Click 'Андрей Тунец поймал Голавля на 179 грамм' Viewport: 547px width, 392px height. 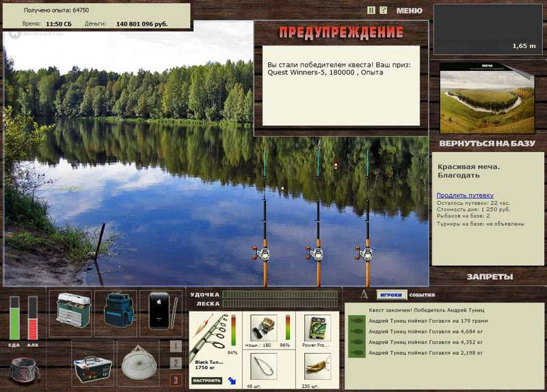tap(428, 321)
